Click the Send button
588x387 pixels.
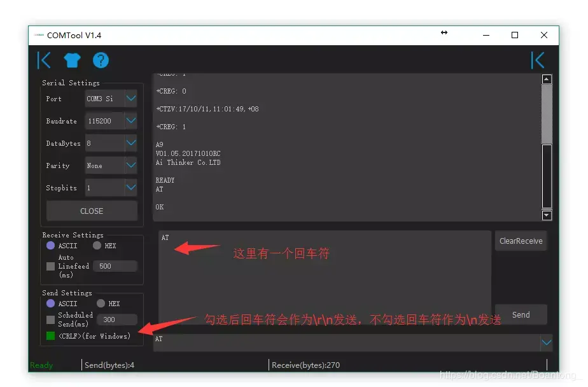(x=521, y=314)
